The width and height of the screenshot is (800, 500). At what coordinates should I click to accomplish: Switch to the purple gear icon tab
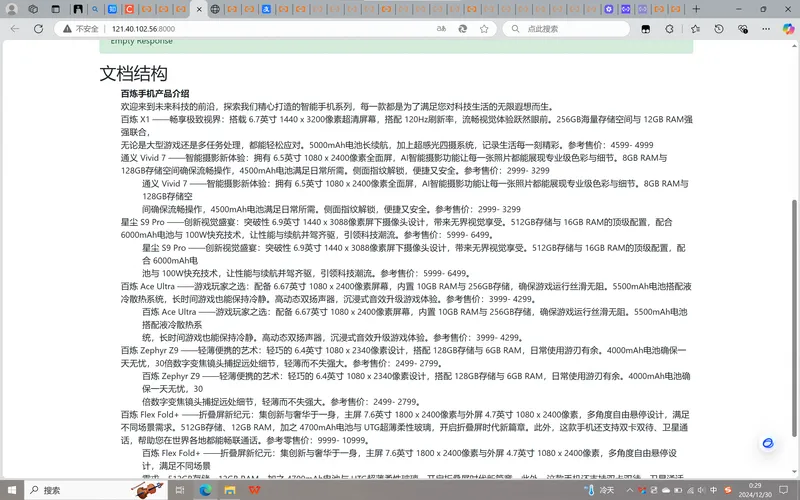pyautogui.click(x=609, y=9)
